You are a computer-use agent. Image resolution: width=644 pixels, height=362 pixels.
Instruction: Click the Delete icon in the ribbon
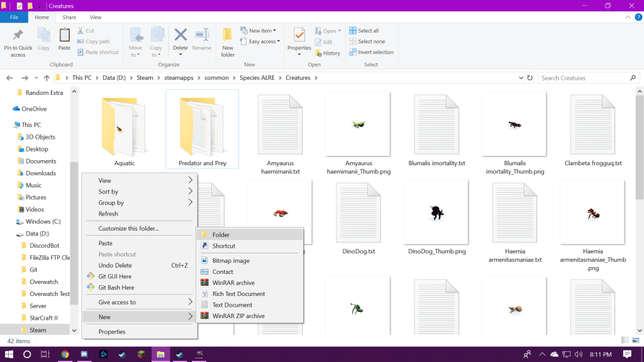tap(180, 36)
